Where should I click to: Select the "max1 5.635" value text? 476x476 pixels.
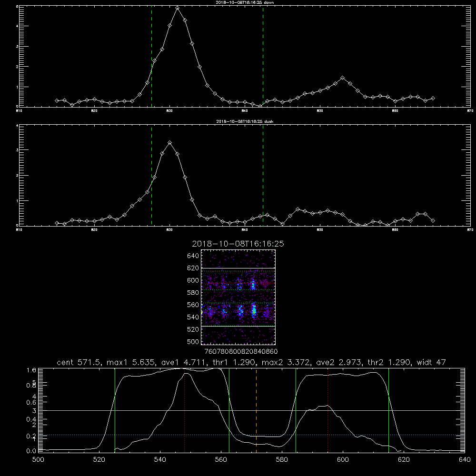pyautogui.click(x=129, y=362)
